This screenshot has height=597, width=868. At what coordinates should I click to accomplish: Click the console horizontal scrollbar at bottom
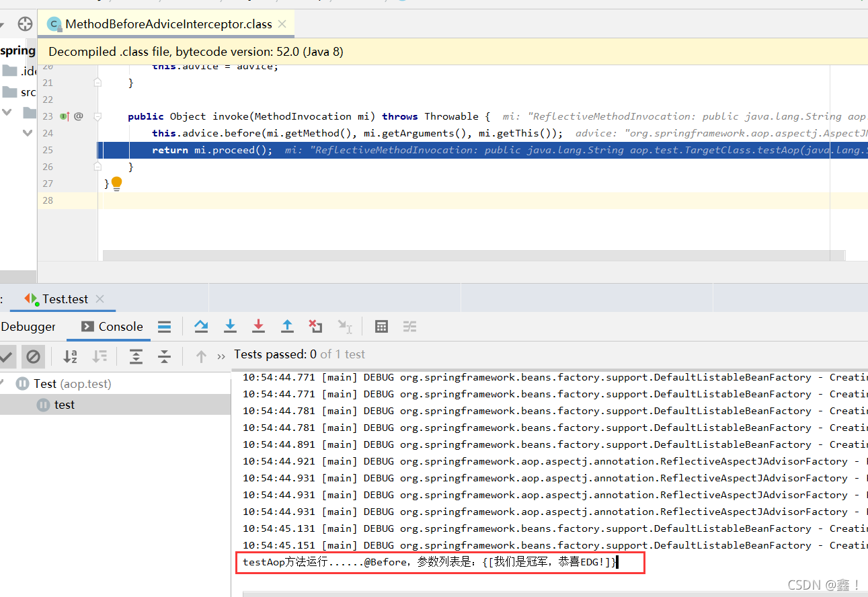tap(555, 594)
